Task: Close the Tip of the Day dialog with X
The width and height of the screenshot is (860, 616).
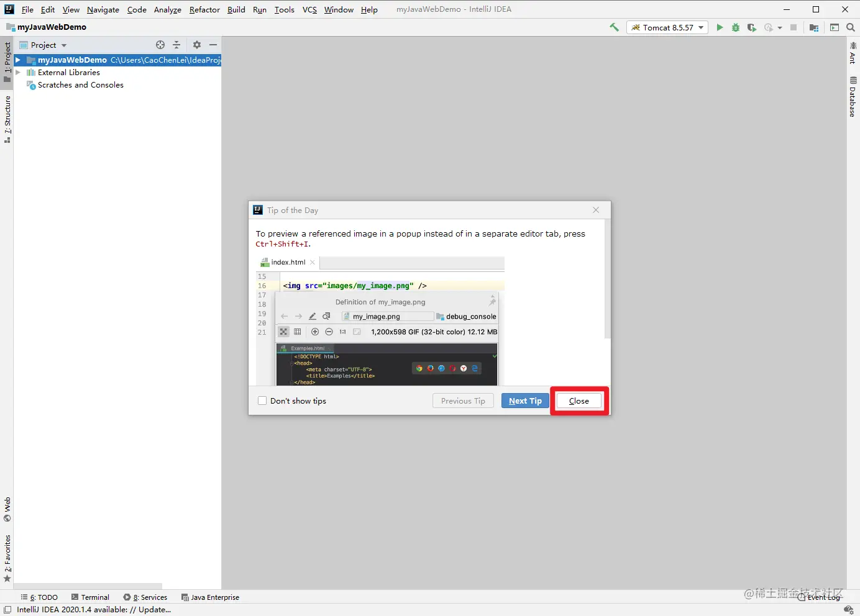Action: pyautogui.click(x=596, y=210)
